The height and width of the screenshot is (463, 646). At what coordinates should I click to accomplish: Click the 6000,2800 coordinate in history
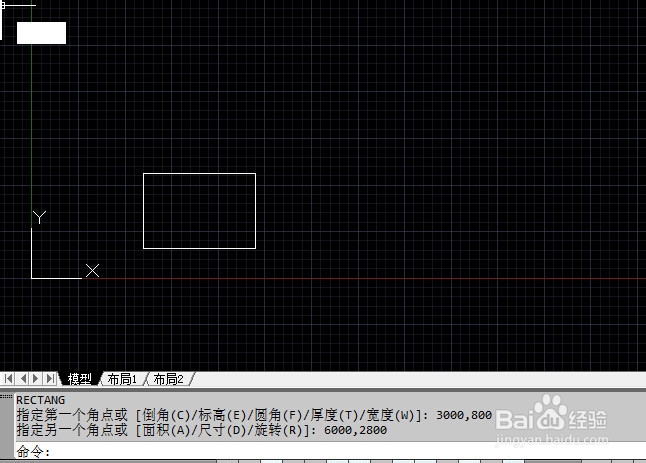pos(356,430)
